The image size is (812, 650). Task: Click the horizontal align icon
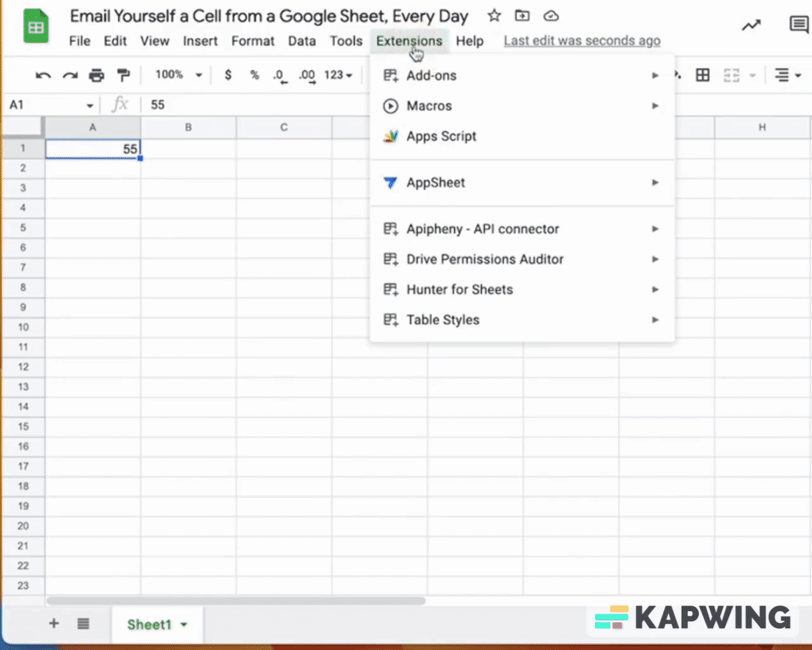782,75
